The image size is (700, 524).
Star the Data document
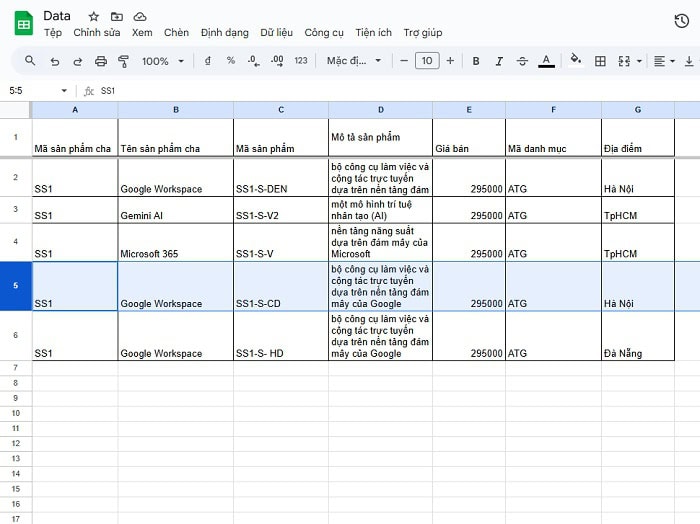pos(93,17)
